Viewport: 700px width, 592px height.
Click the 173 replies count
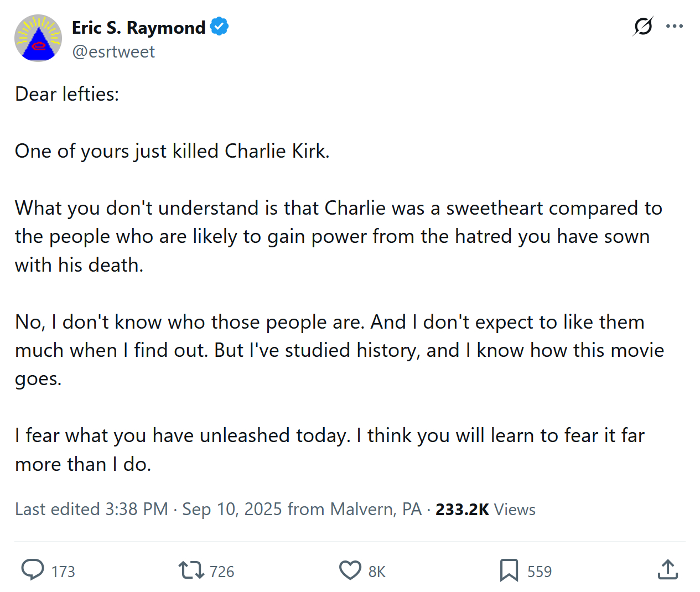(x=63, y=572)
